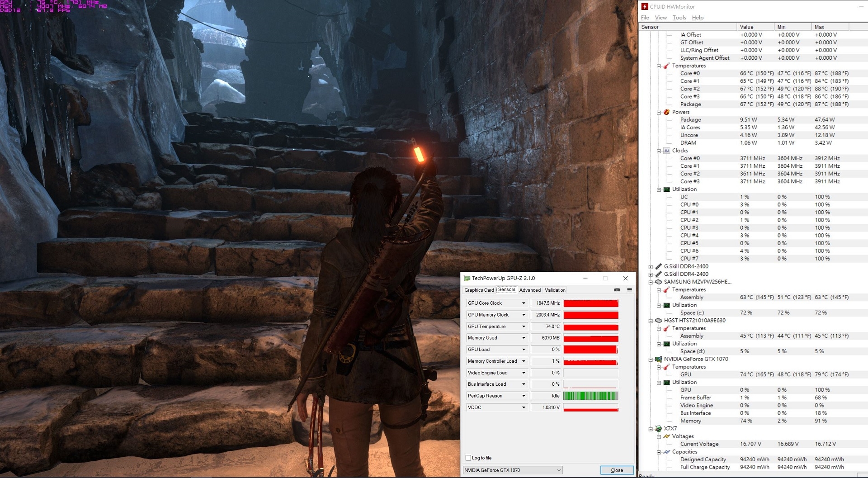Viewport: 868px width, 478px height.
Task: Click the CPUID HWMonitor app icon in title bar
Action: tap(645, 6)
